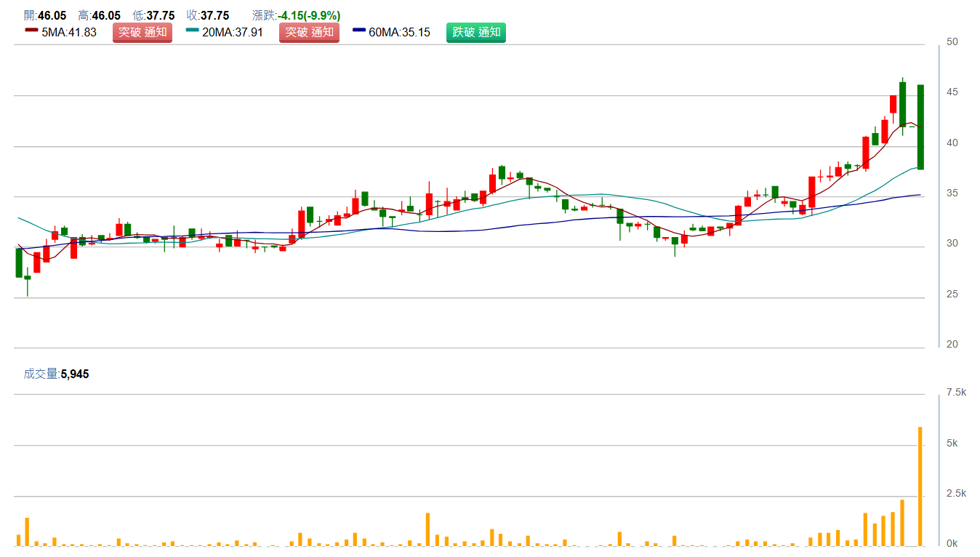Screen dimensions: 980x557
Task: Click the last large green candlestick
Action: pyautogui.click(x=920, y=127)
